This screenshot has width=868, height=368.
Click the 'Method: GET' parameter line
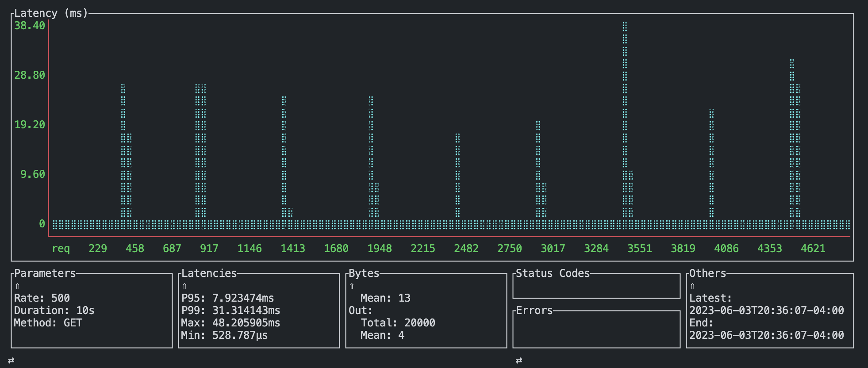[x=48, y=323]
